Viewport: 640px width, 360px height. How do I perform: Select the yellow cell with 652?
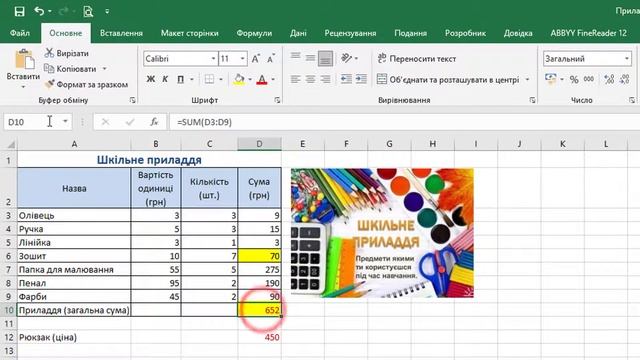pos(259,310)
